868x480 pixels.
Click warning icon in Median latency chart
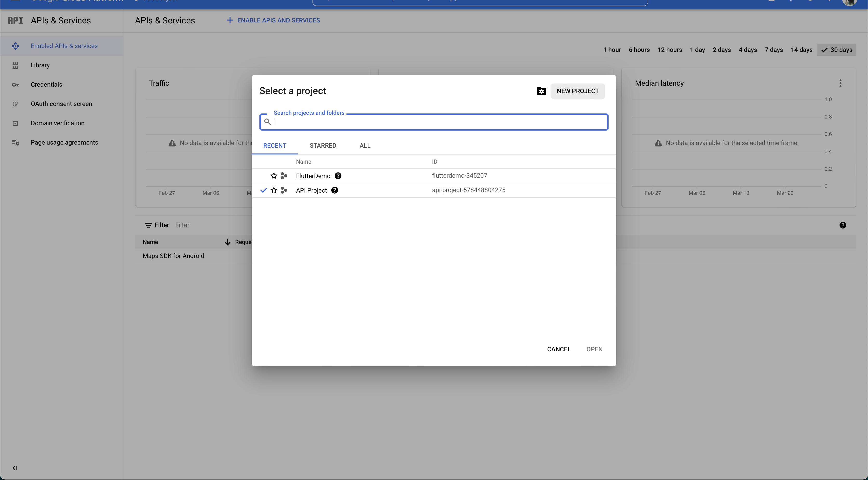(x=658, y=143)
